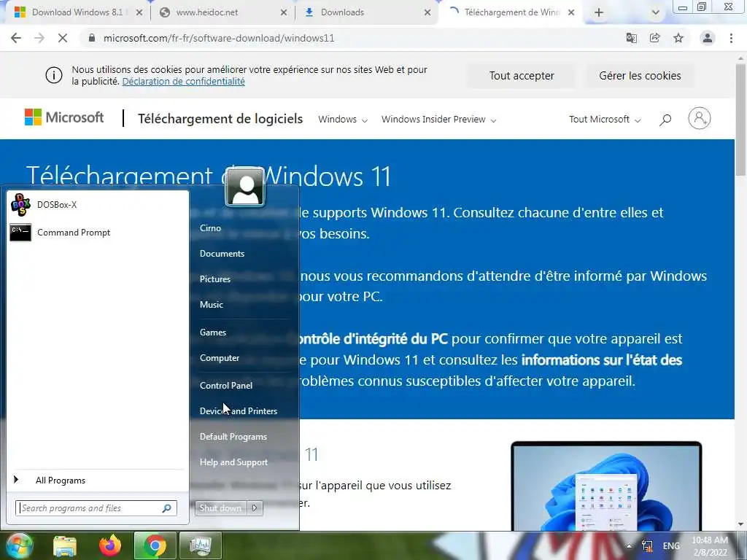The image size is (747, 560).
Task: Show hidden tray icons arrow
Action: pos(629,546)
